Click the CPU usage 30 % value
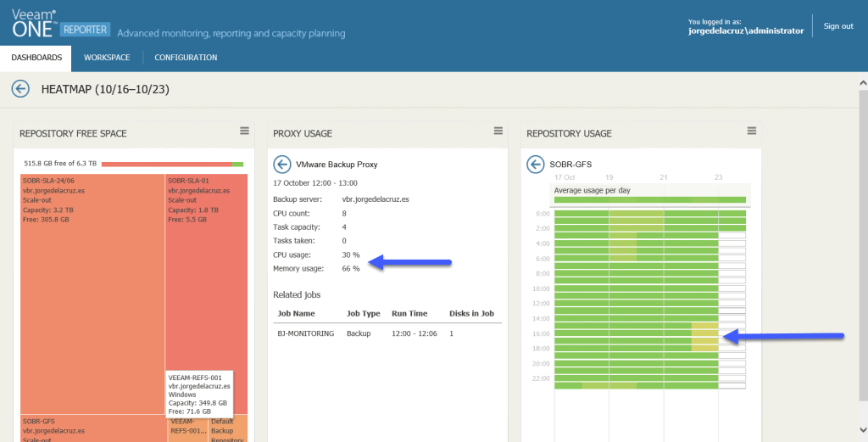 coord(351,255)
